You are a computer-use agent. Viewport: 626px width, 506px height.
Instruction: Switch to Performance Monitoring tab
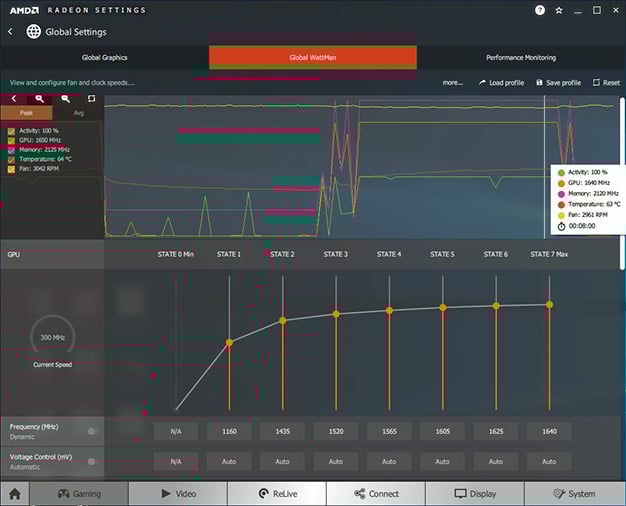(521, 58)
